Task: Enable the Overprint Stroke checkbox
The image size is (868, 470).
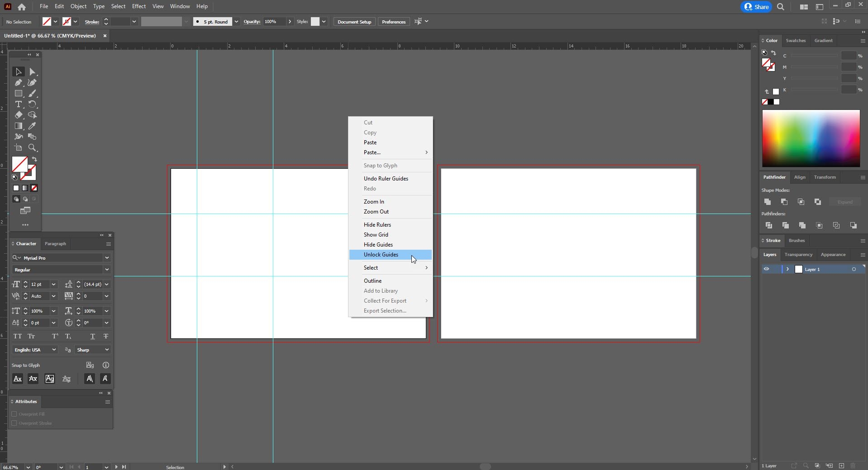Action: (x=14, y=423)
